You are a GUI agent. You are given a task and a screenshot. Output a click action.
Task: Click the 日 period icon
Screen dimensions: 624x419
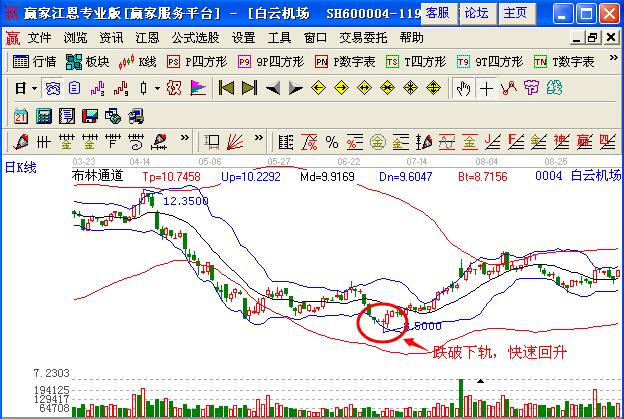(21, 88)
